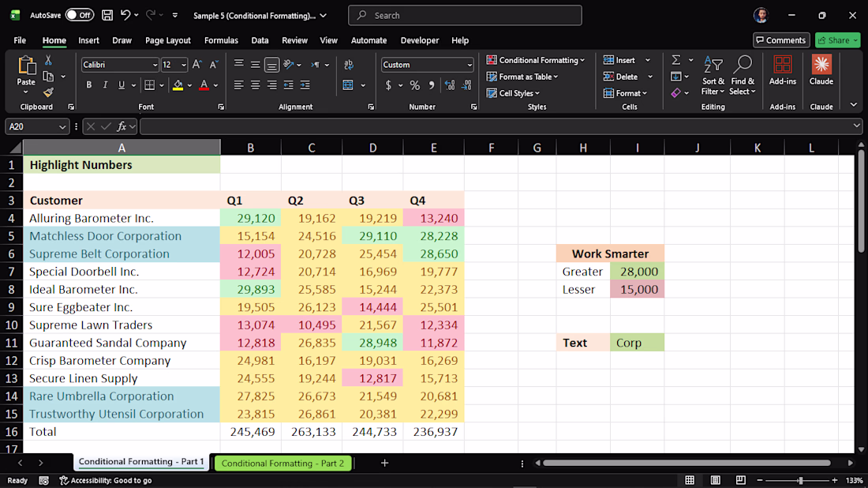Click the Font Color red swatch
The image size is (868, 488).
[204, 84]
